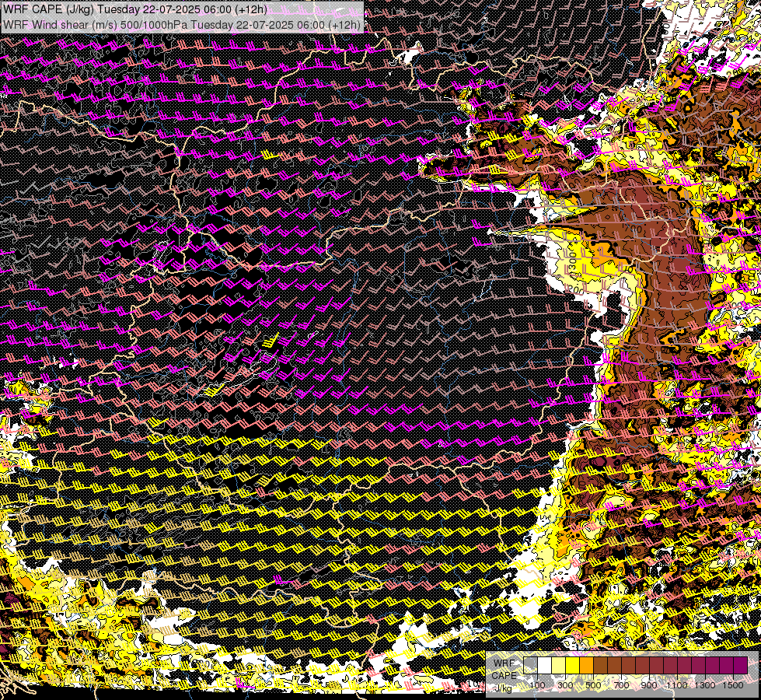The width and height of the screenshot is (761, 700).
Task: Click the bright yellow legend swatch
Action: pyautogui.click(x=573, y=665)
